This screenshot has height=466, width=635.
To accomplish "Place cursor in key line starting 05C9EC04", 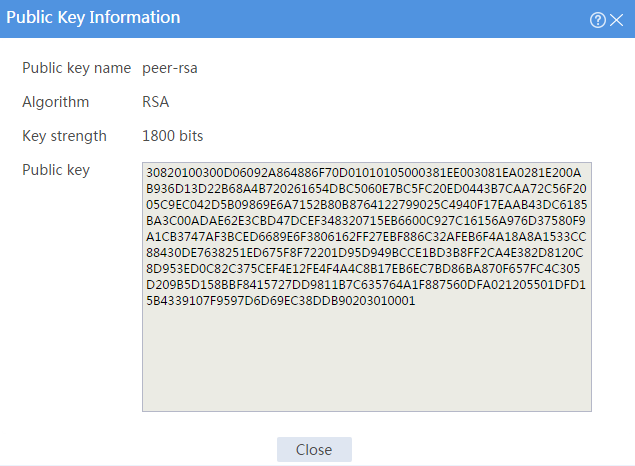I will (x=367, y=205).
